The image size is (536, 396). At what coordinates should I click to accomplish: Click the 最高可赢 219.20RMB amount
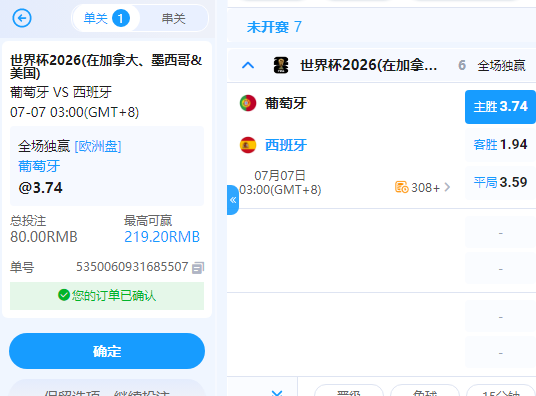162,237
